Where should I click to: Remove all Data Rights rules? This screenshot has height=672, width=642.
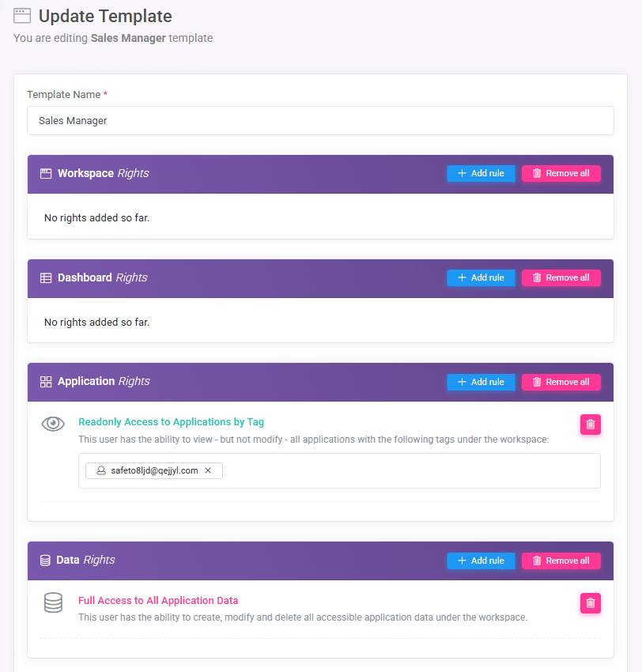[561, 561]
